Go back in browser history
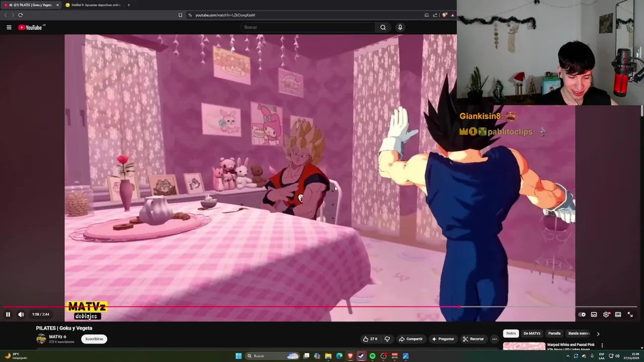This screenshot has height=362, width=644. coord(6,15)
